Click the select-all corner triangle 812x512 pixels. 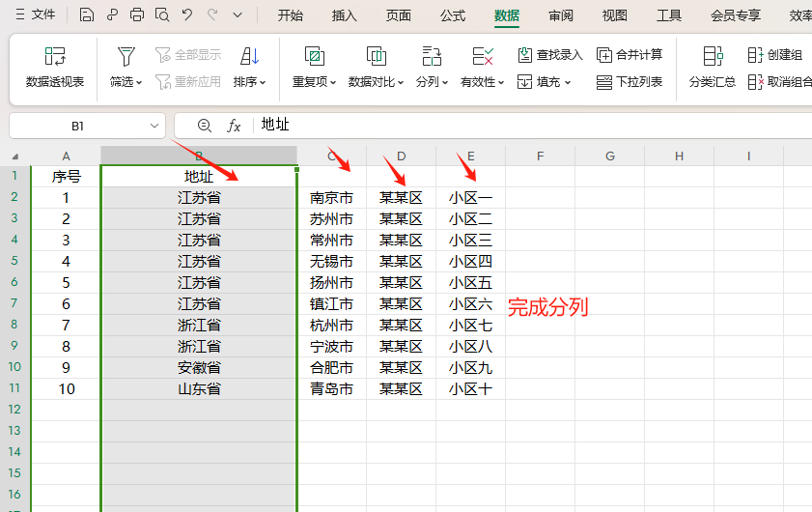[15, 156]
